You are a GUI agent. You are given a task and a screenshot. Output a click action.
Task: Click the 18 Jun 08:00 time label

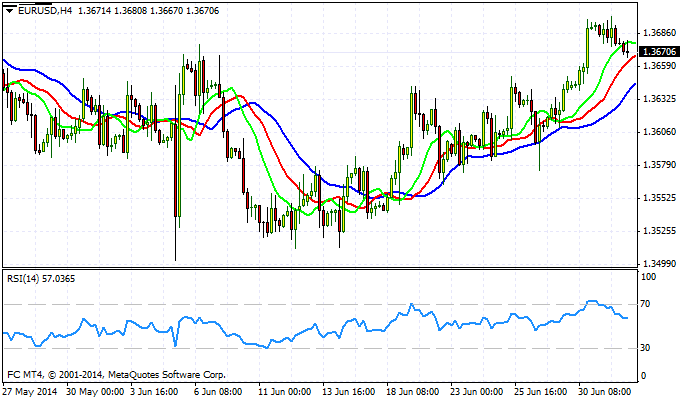[x=412, y=391]
